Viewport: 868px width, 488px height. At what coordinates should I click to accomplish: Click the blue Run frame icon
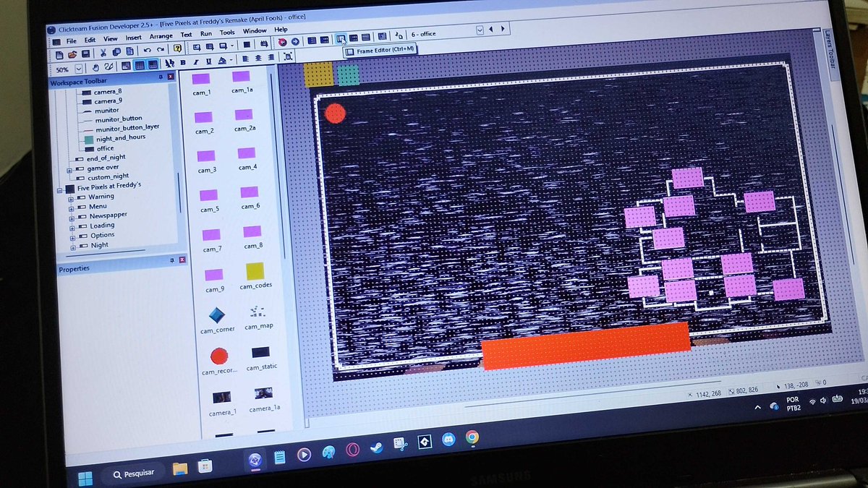point(295,41)
